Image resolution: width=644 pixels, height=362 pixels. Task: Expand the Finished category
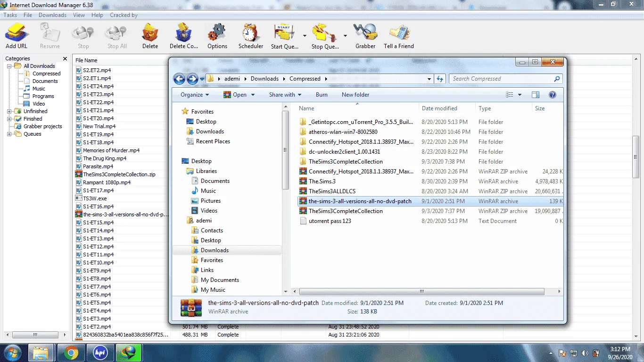point(9,119)
